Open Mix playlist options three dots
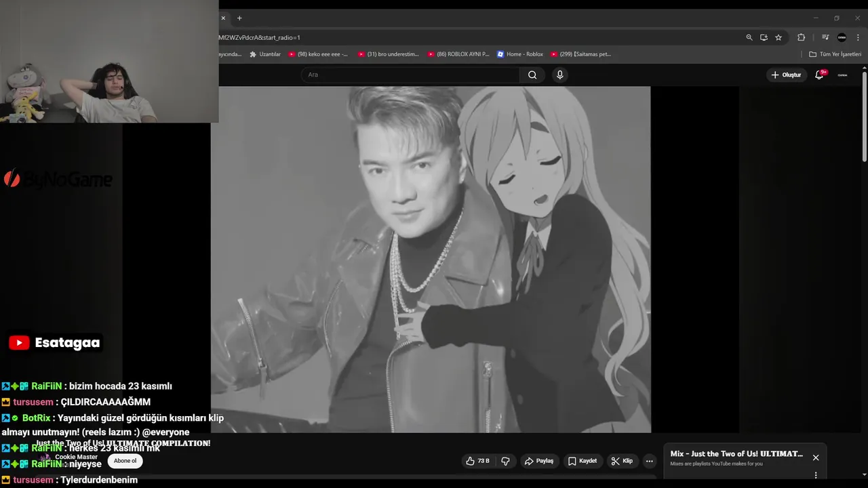The height and width of the screenshot is (488, 868). [816, 475]
